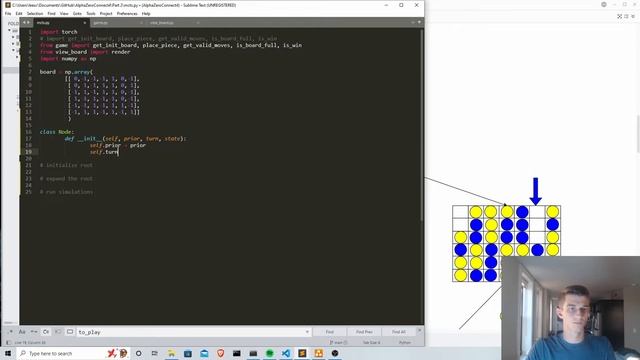Open the Edit menu
The image size is (640, 360).
[x=19, y=13]
